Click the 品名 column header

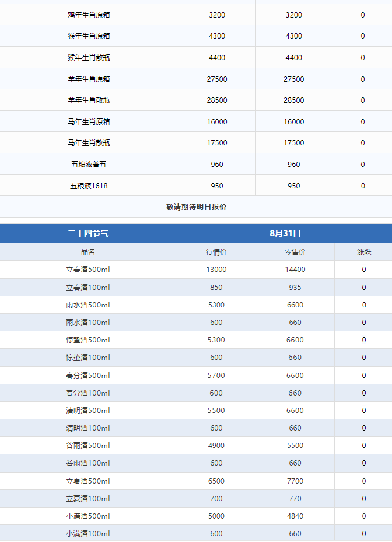pyautogui.click(x=88, y=251)
